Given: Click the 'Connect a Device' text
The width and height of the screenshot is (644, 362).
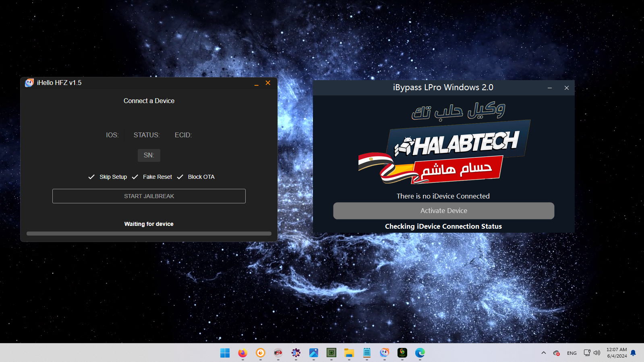Looking at the screenshot, I should 149,101.
